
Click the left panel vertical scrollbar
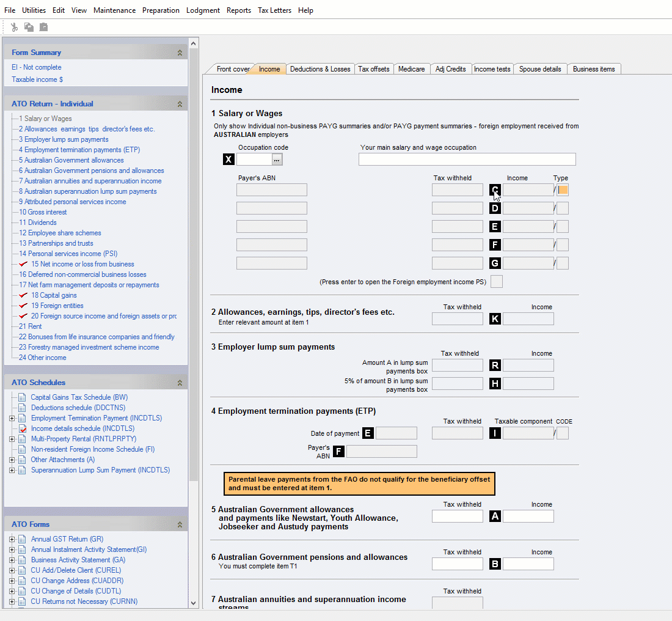(x=194, y=244)
